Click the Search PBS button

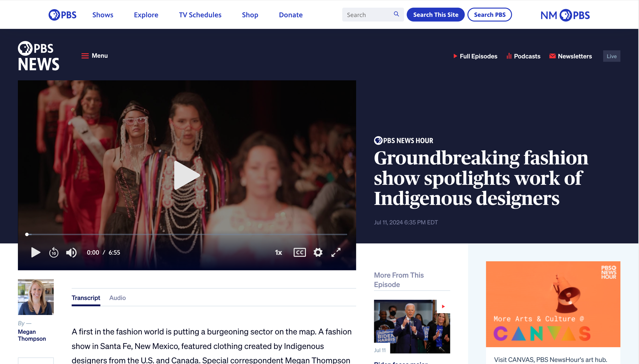(x=489, y=15)
